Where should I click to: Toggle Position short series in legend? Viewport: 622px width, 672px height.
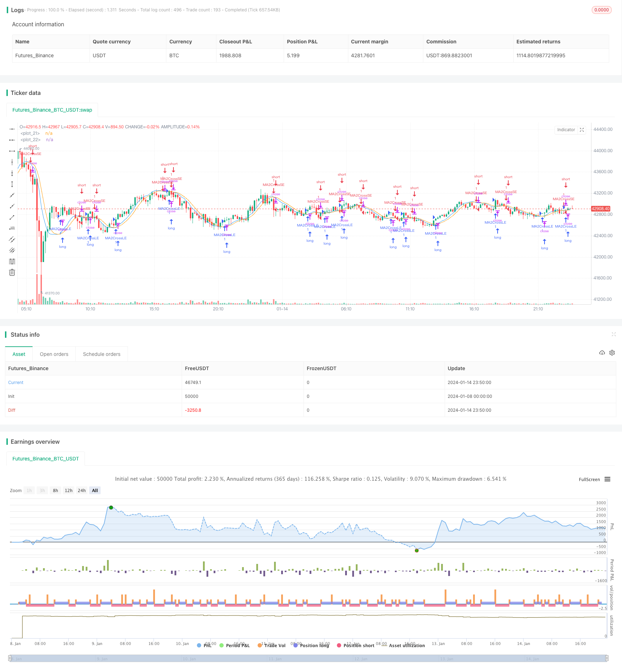tap(355, 645)
